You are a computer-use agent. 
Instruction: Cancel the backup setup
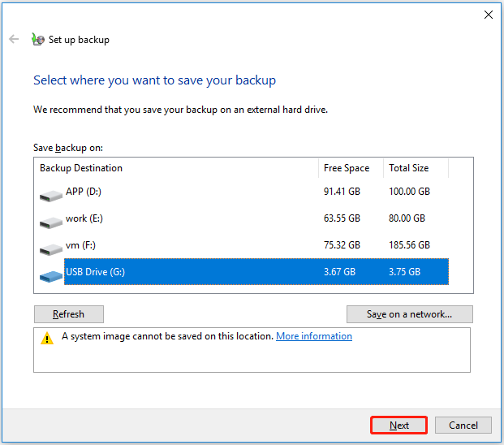pos(463,425)
